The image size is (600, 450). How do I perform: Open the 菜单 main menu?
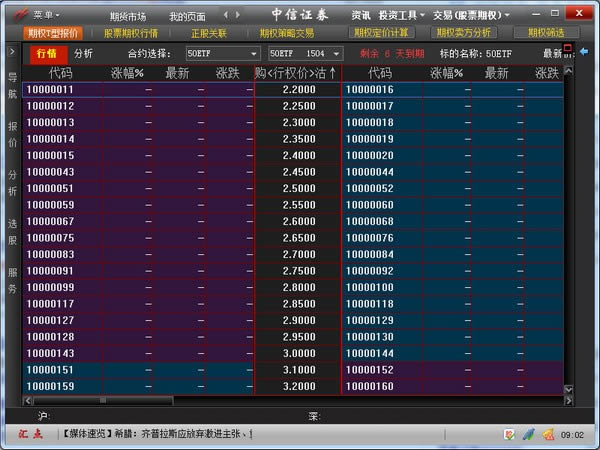pos(46,16)
